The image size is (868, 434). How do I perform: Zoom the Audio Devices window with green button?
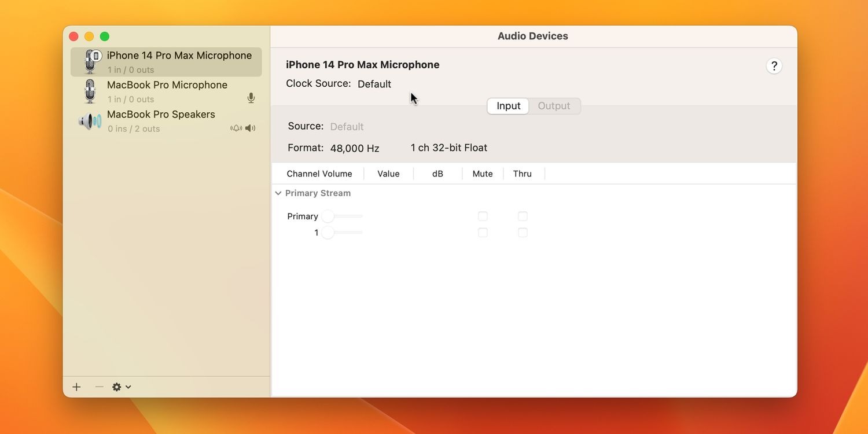105,36
